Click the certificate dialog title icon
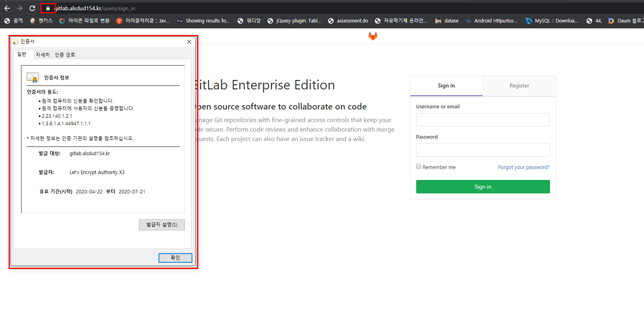 pos(15,42)
